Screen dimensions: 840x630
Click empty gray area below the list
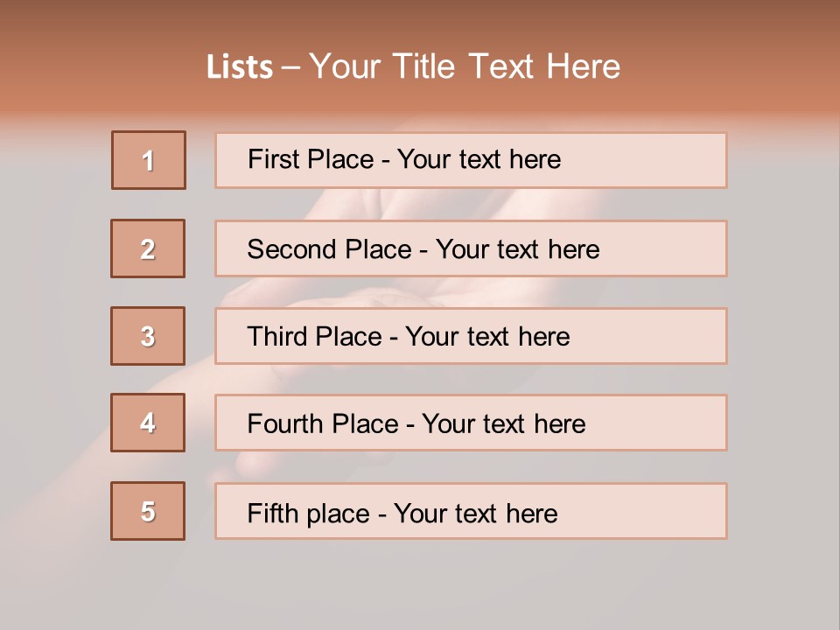coord(420,584)
